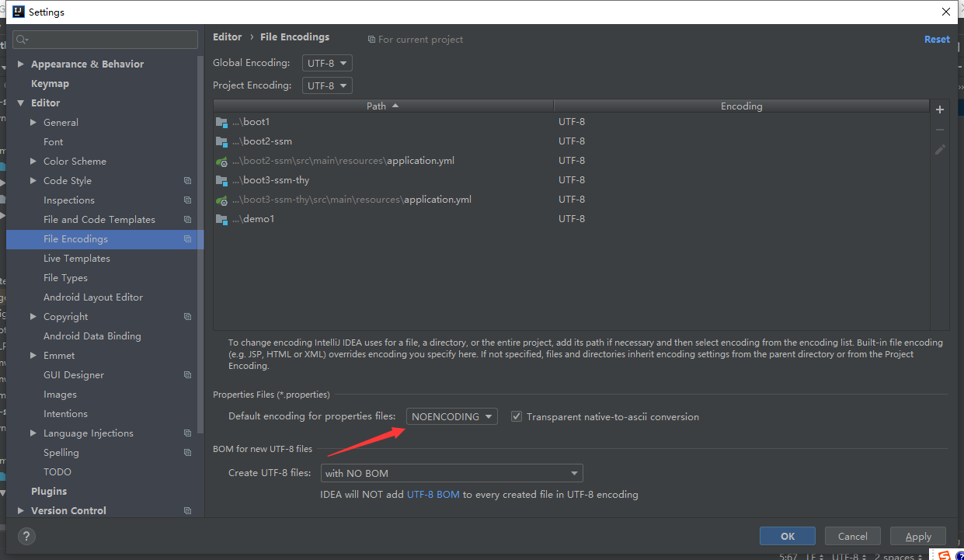Expand the Emmet node
Screen dimensions: 964x560
(x=33, y=355)
